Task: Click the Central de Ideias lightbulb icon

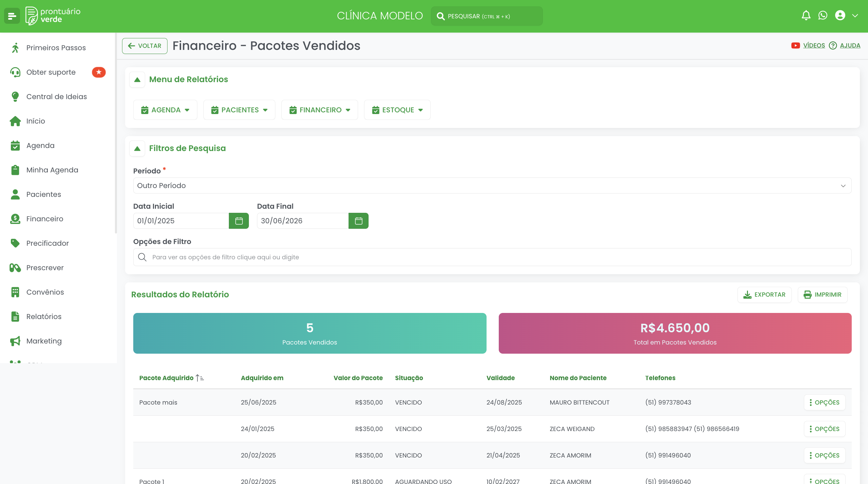Action: point(15,97)
